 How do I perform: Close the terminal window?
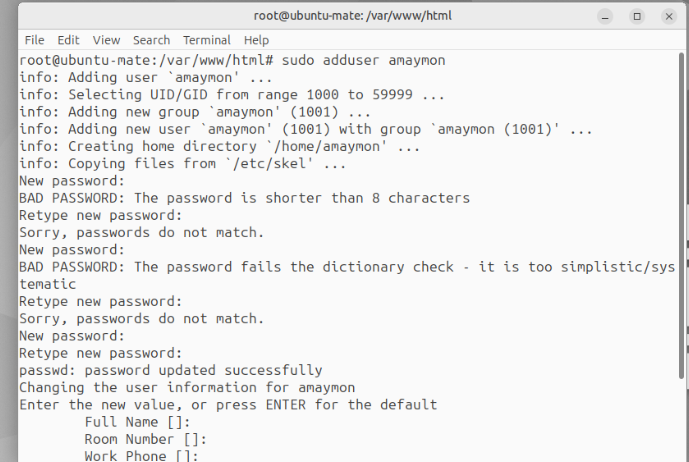[669, 17]
